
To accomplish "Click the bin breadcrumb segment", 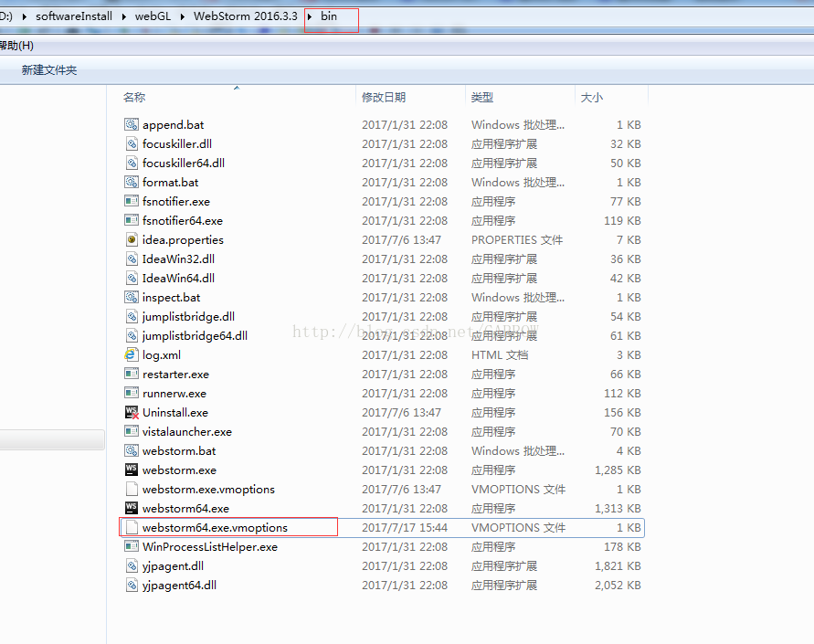I will click(x=329, y=16).
